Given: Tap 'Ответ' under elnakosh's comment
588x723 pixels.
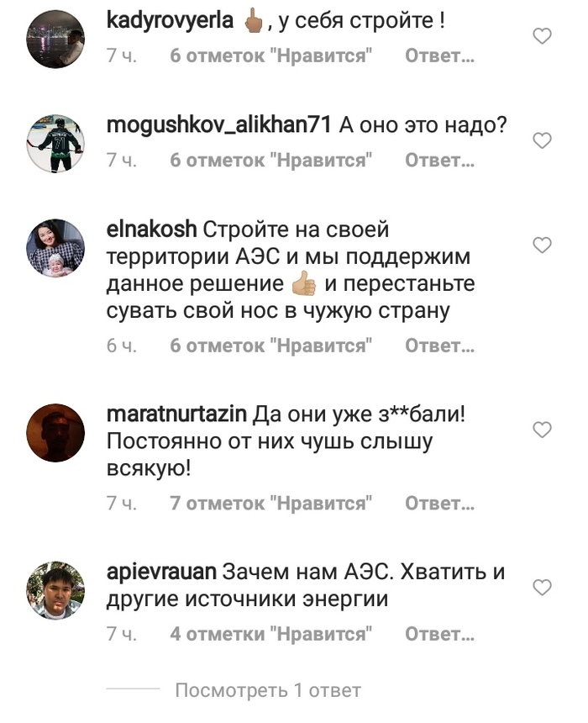Looking at the screenshot, I should 439,346.
